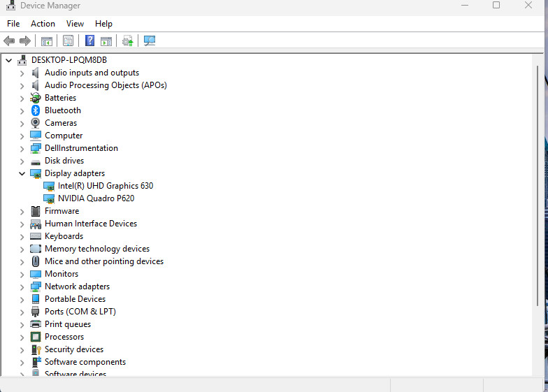548x392 pixels.
Task: Expand the Audio Processing Objects (APOs) category
Action: click(22, 85)
